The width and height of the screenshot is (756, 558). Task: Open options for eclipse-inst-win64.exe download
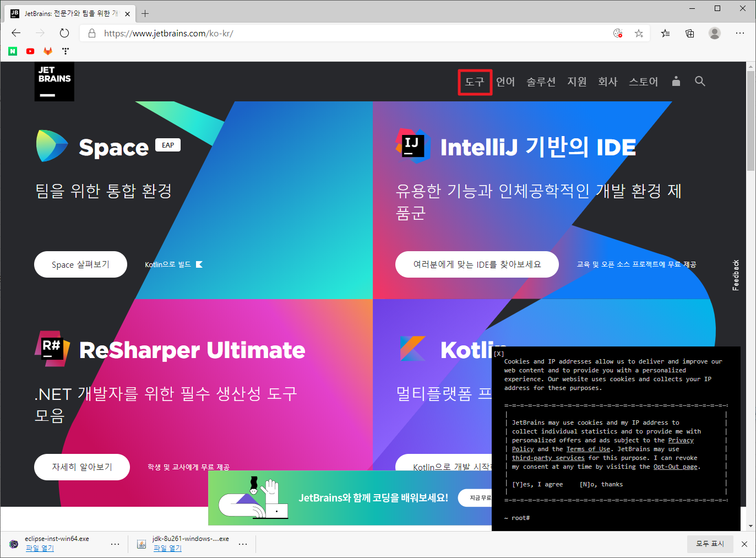click(x=115, y=544)
